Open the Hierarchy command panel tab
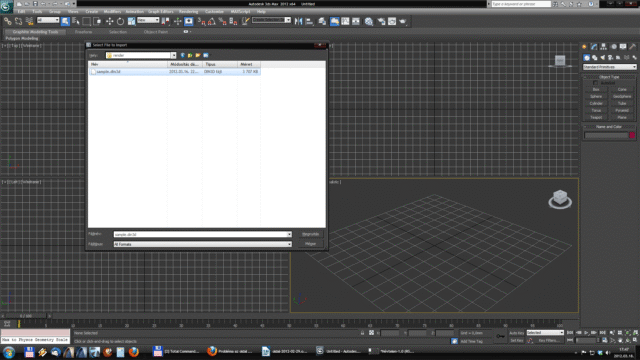The height and width of the screenshot is (360, 640). [x=603, y=47]
